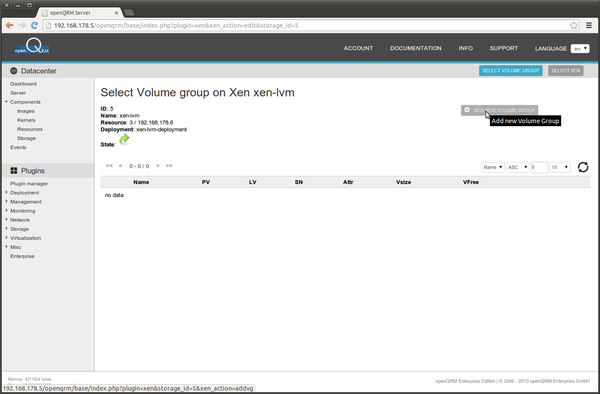The height and width of the screenshot is (394, 600).
Task: Click the table offset input field
Action: coord(539,167)
